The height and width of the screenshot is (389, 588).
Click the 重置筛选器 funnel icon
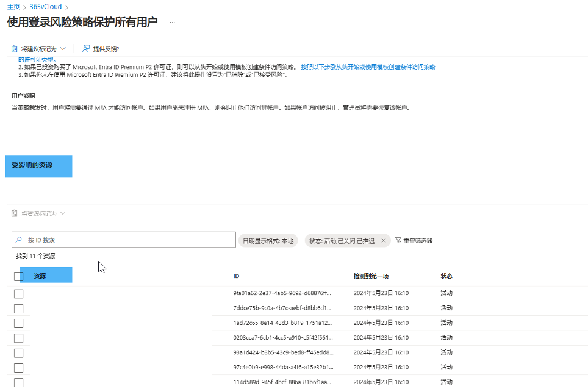pyautogui.click(x=398, y=240)
